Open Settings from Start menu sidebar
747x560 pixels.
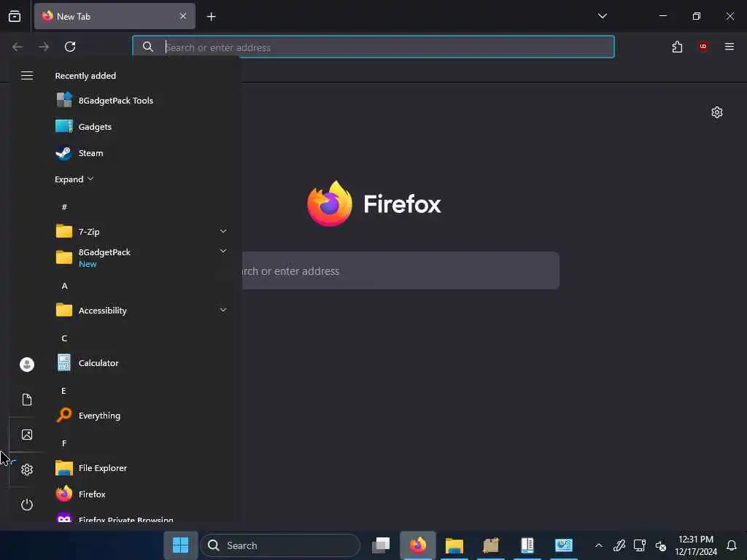tap(27, 470)
